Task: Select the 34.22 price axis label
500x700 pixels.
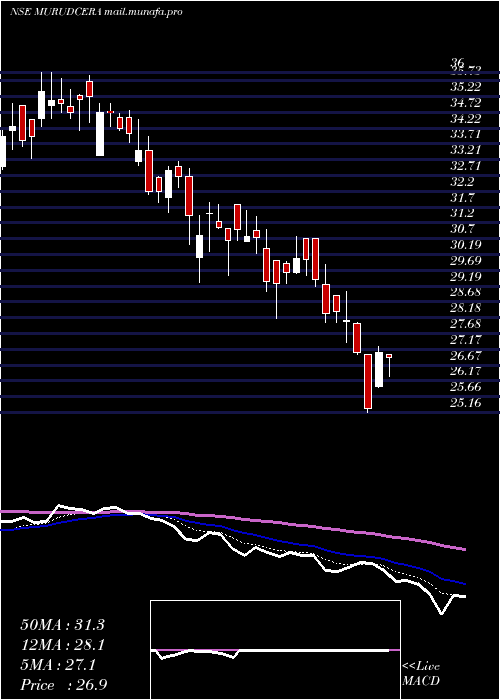Action: pyautogui.click(x=466, y=119)
